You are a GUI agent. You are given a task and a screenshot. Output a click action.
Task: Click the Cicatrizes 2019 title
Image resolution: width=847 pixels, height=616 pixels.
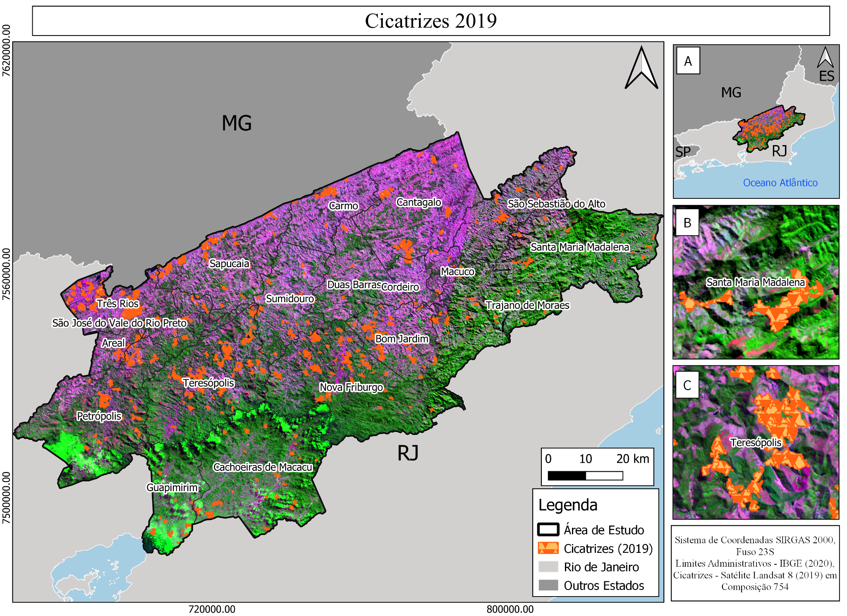[x=431, y=21]
